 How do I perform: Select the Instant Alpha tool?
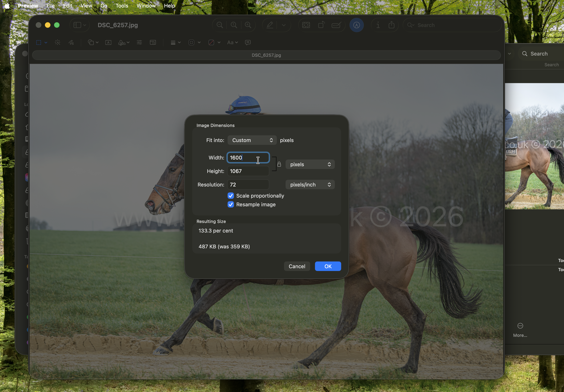point(57,42)
